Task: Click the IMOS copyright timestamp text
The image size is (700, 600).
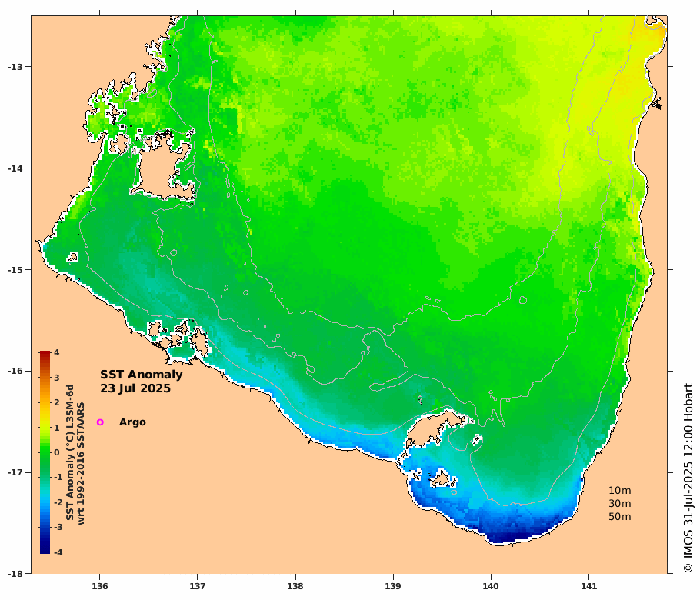Action: (688, 478)
